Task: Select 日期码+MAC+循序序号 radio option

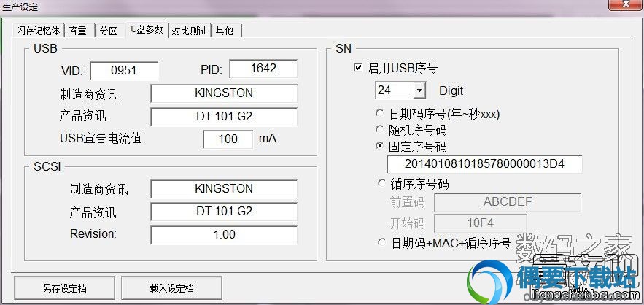Action: (x=381, y=242)
